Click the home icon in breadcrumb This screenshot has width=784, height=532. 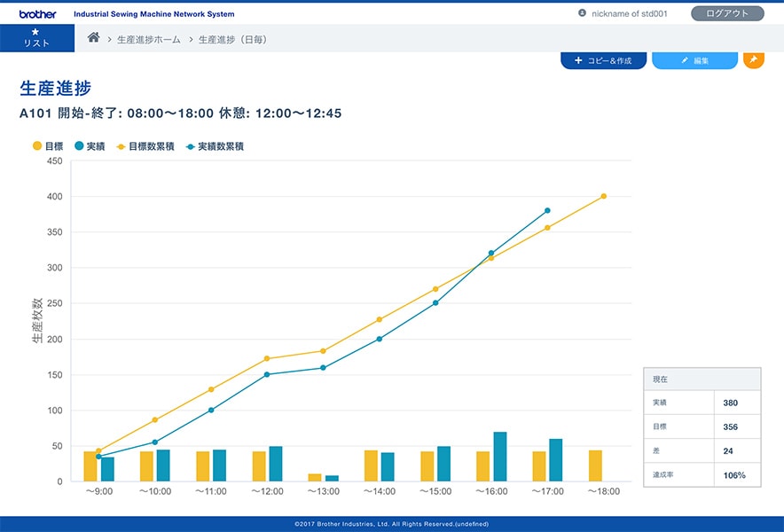tap(93, 38)
